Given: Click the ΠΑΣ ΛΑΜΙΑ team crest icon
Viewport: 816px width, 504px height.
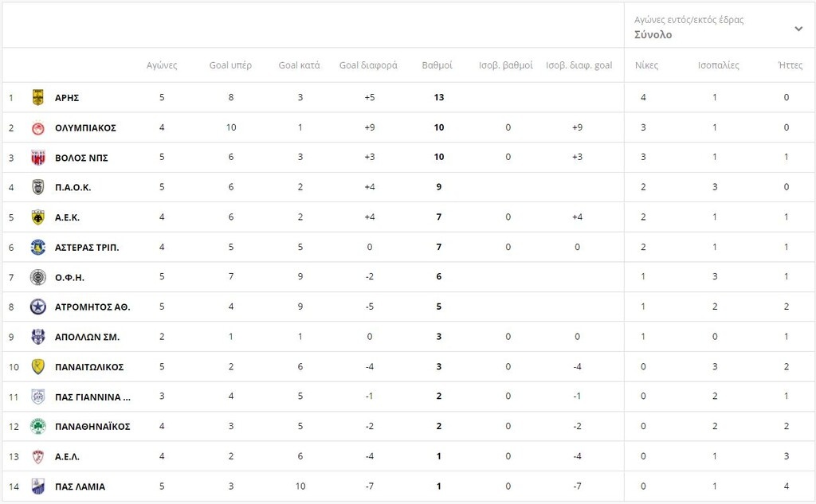Looking at the screenshot, I should pos(37,486).
